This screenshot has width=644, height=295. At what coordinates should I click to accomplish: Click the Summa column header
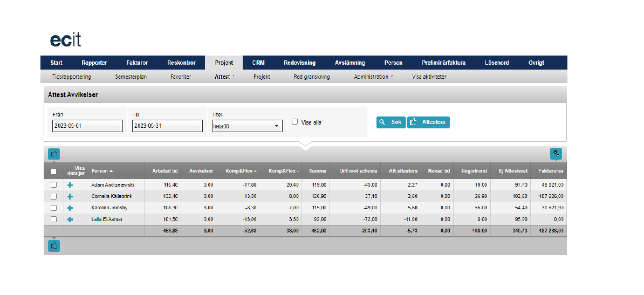pyautogui.click(x=318, y=171)
